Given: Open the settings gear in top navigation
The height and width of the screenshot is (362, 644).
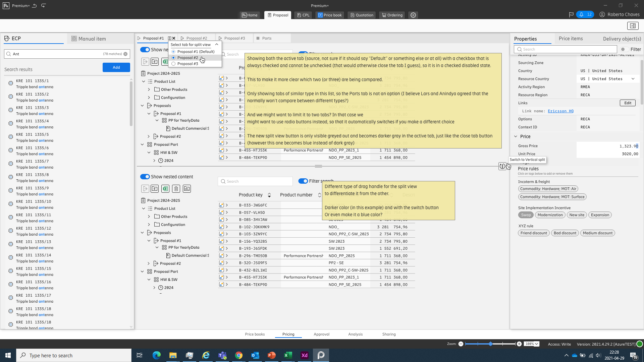Looking at the screenshot, I should [413, 15].
